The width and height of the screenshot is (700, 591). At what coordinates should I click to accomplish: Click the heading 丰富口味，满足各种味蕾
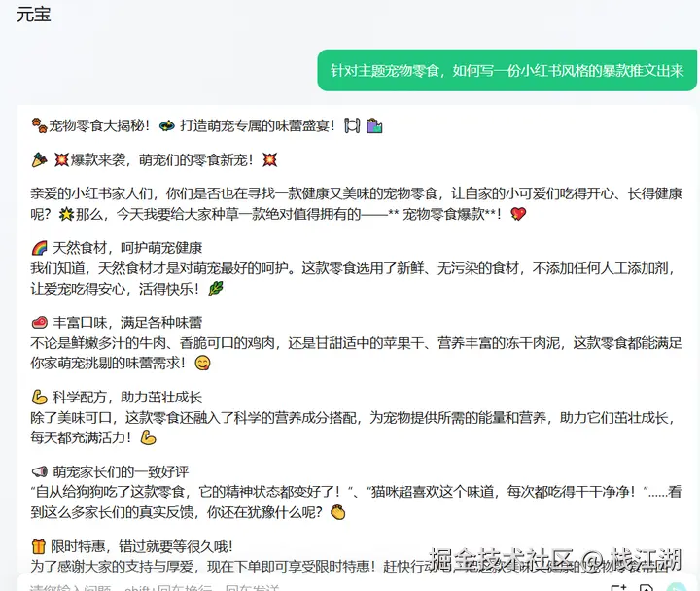pyautogui.click(x=127, y=323)
